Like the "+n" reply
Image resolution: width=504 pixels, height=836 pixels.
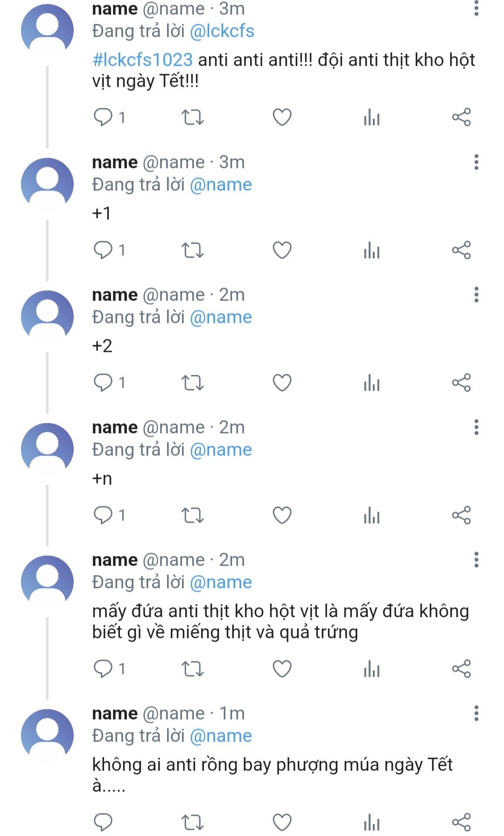click(282, 515)
